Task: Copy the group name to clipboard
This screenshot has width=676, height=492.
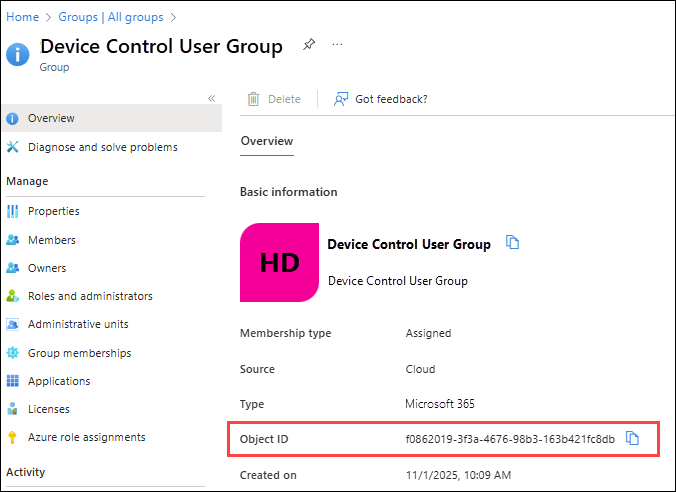Action: [513, 243]
